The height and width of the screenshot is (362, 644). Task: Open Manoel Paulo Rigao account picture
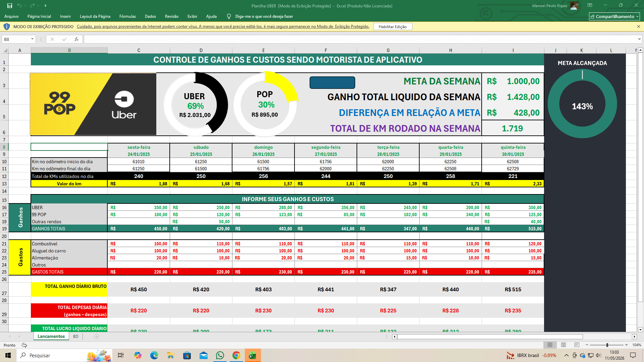(574, 6)
